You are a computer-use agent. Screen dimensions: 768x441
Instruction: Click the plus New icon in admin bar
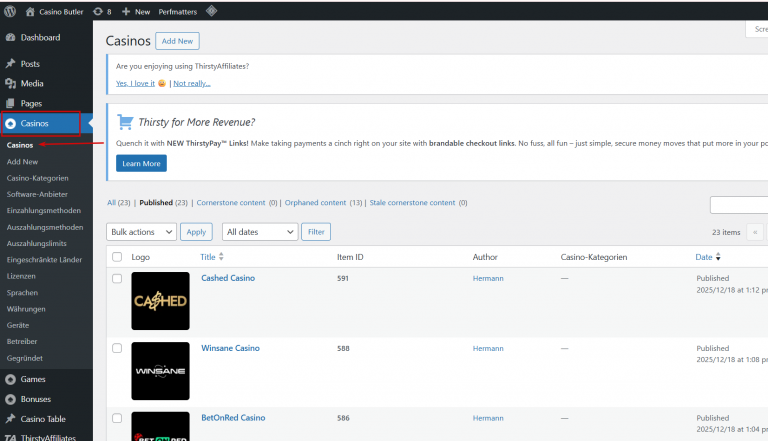tap(126, 11)
